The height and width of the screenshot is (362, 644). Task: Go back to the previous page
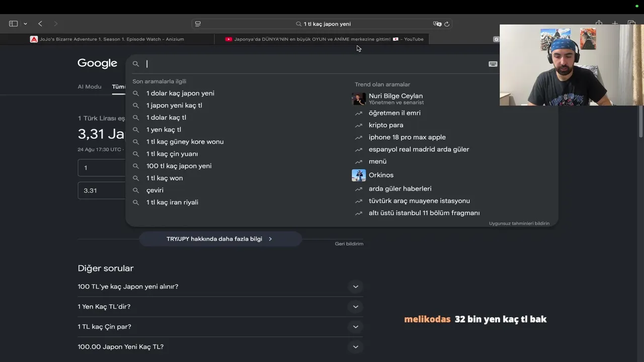[x=40, y=24]
